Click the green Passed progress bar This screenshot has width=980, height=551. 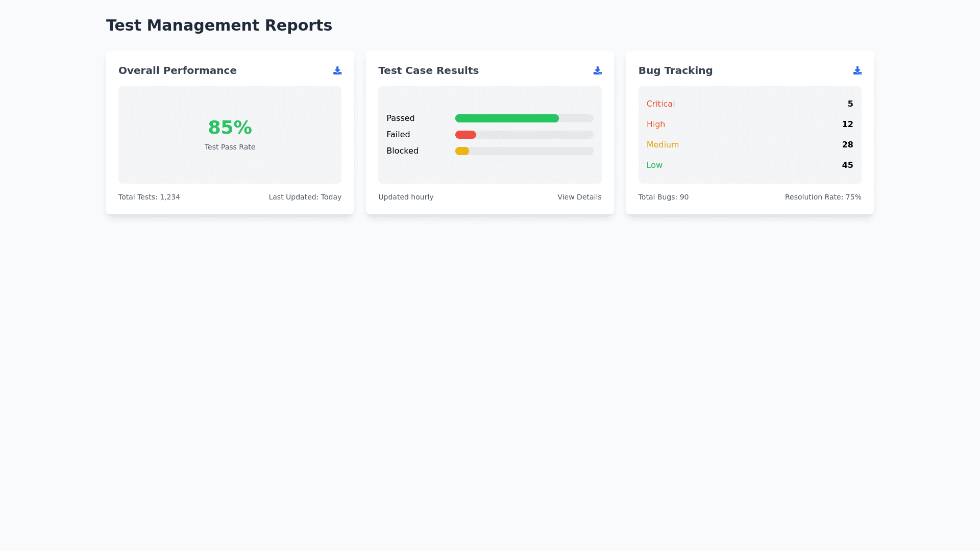[x=506, y=118]
